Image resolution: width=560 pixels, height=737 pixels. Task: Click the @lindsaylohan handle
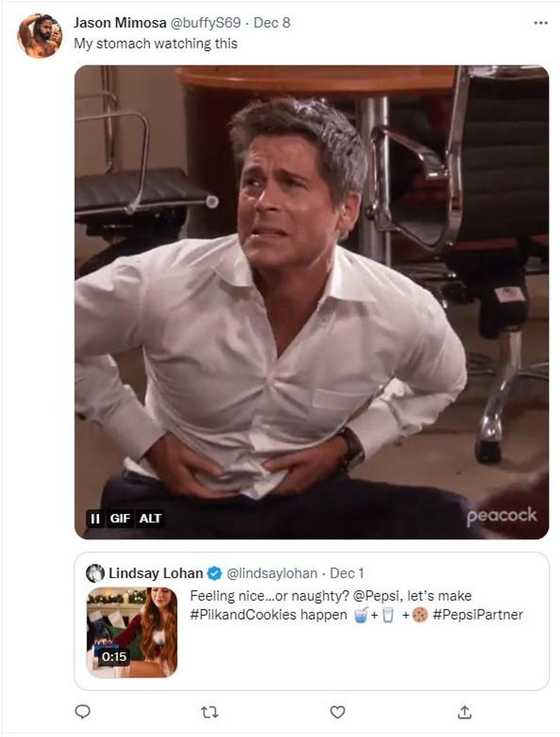point(272,573)
